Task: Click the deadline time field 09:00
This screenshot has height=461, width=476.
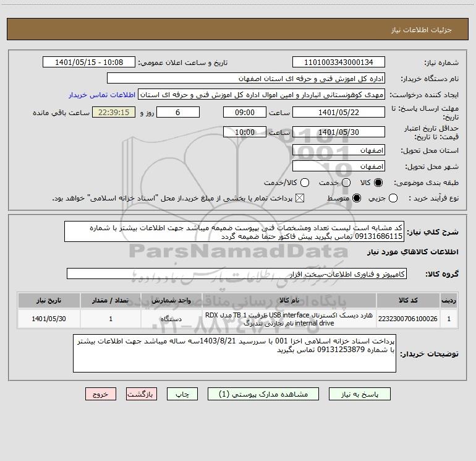Action: click(x=245, y=113)
